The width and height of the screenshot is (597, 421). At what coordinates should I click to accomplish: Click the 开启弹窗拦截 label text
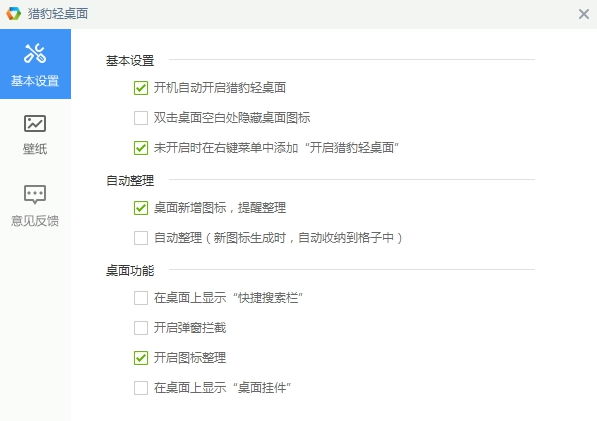(190, 328)
